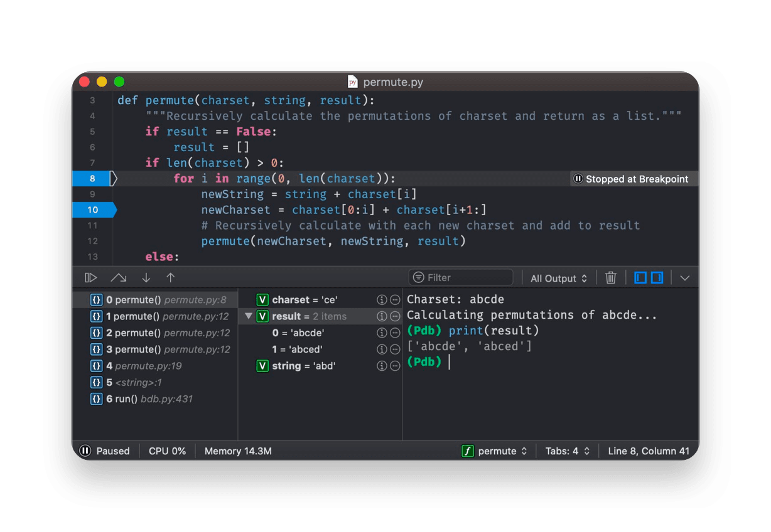Toggle the breakpoint on line 10 gutter
771x532 pixels.
tap(93, 210)
